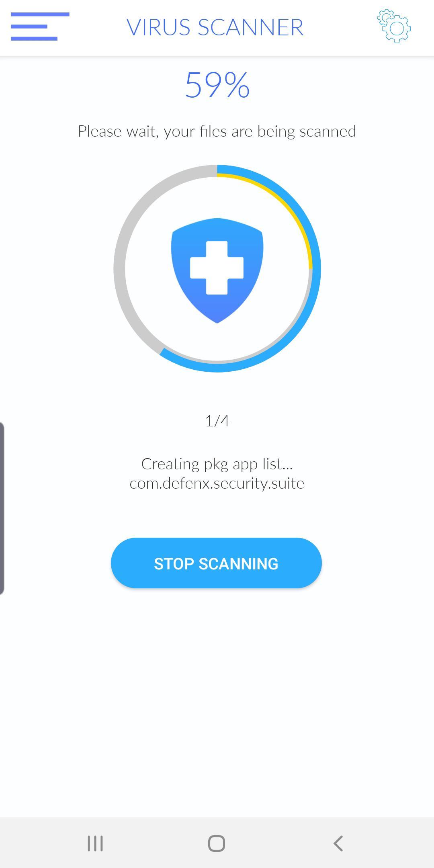This screenshot has width=434, height=868.
Task: Open the edge panel handle on side
Action: [x=2, y=508]
